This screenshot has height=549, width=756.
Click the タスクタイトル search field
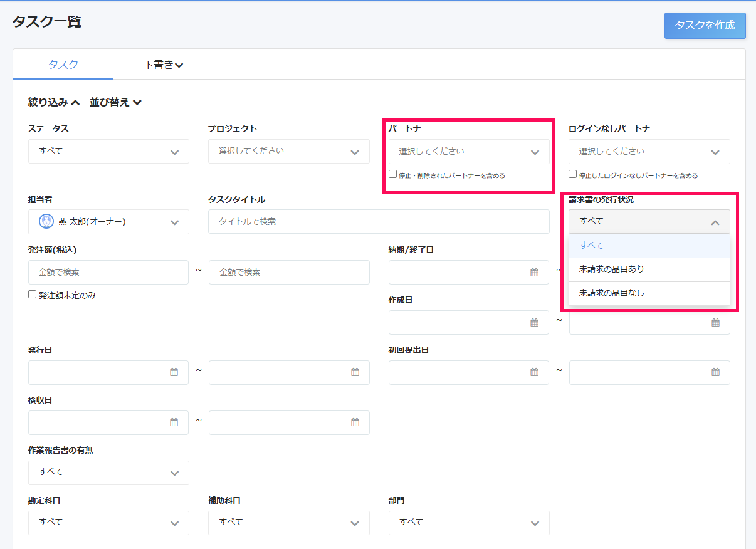379,221
